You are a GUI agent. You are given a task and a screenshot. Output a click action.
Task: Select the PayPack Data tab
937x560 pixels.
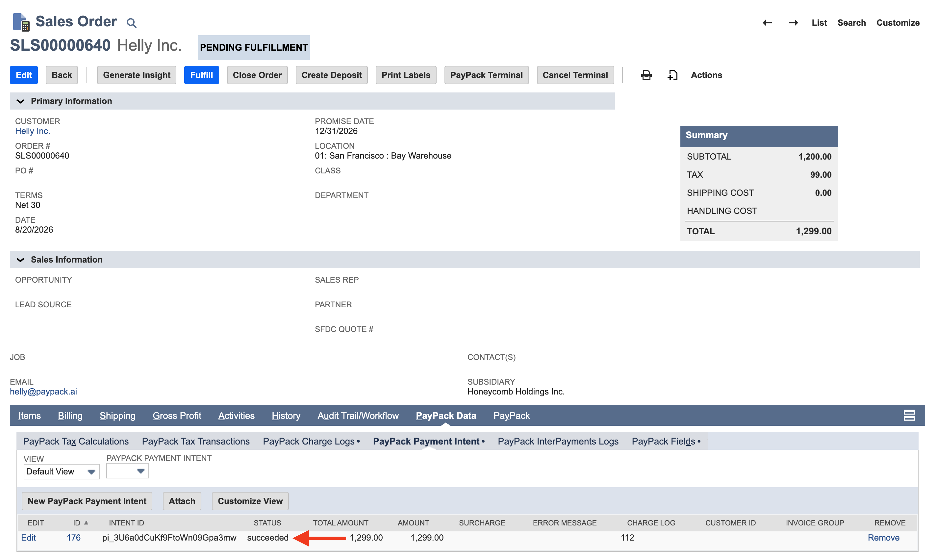[446, 416]
